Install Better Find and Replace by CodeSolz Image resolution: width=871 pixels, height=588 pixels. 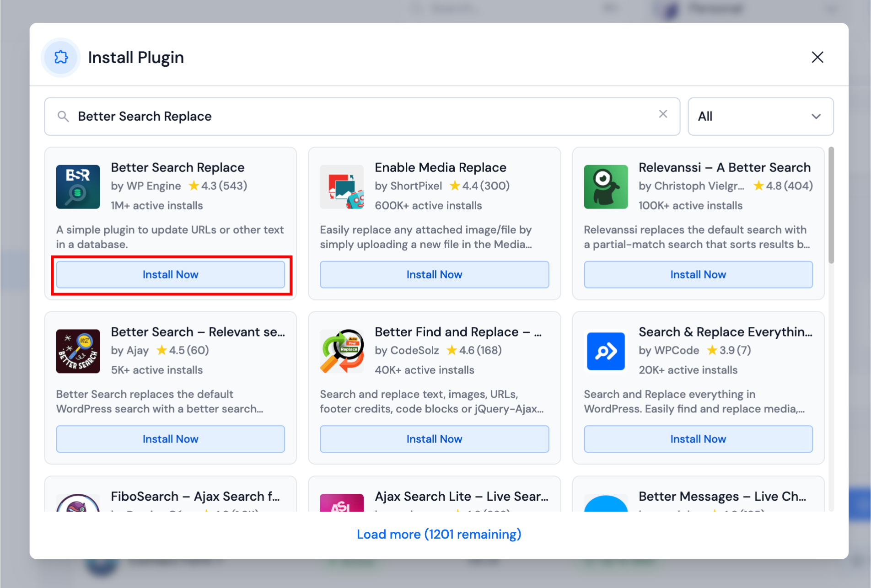[434, 439]
